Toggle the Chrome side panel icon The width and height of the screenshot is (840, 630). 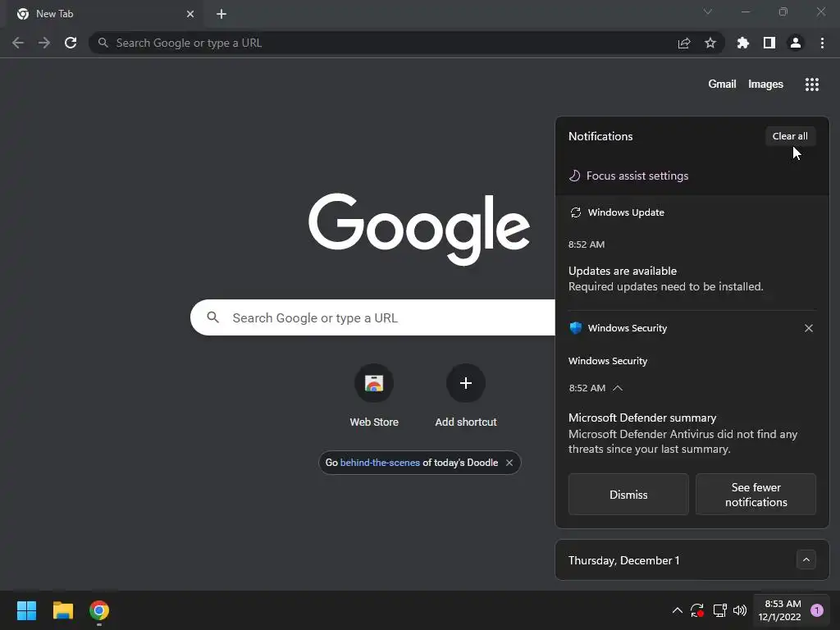(769, 43)
